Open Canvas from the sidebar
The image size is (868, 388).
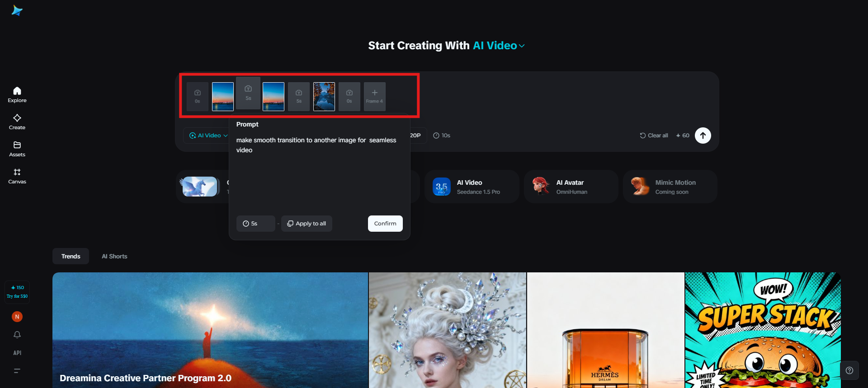17,176
